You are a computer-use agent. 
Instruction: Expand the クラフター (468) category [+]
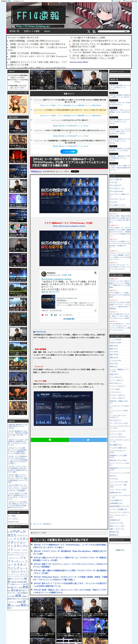[123, 398]
